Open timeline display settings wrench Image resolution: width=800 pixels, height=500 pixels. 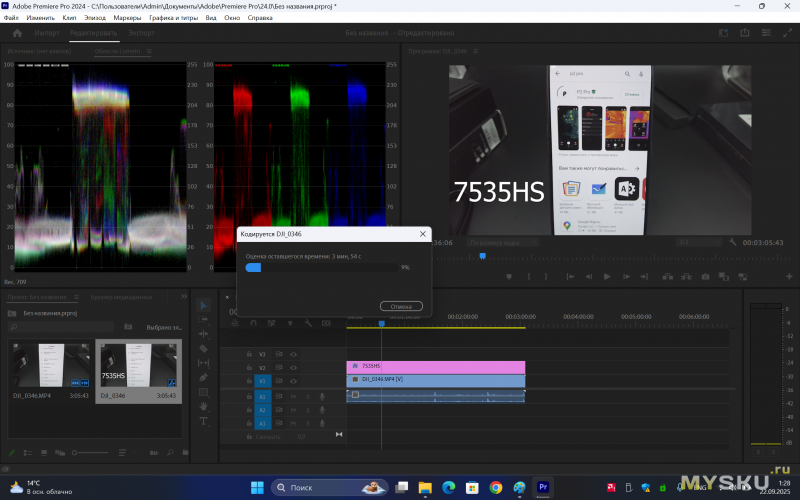(x=308, y=323)
